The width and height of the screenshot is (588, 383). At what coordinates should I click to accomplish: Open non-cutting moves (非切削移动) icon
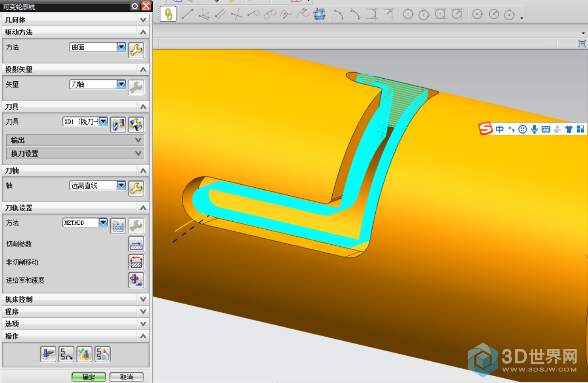[136, 262]
